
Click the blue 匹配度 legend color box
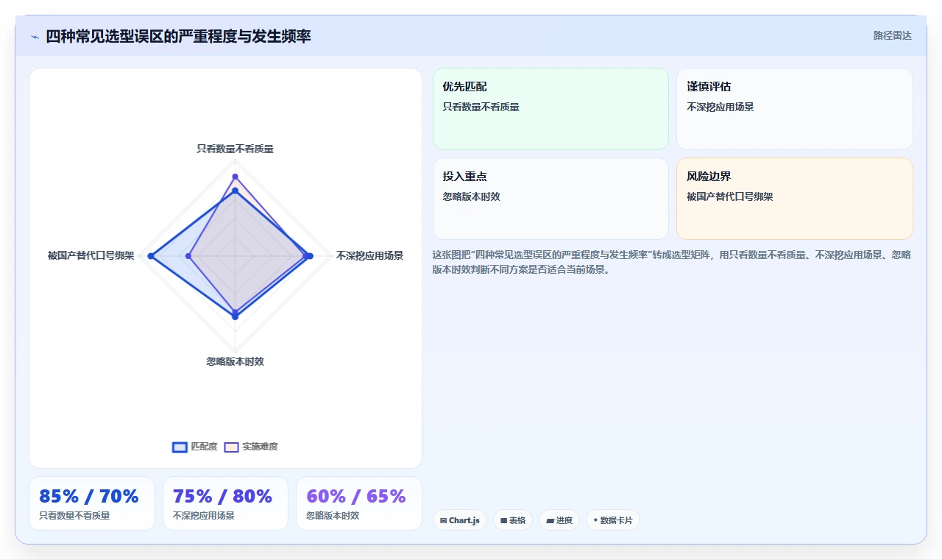(180, 447)
